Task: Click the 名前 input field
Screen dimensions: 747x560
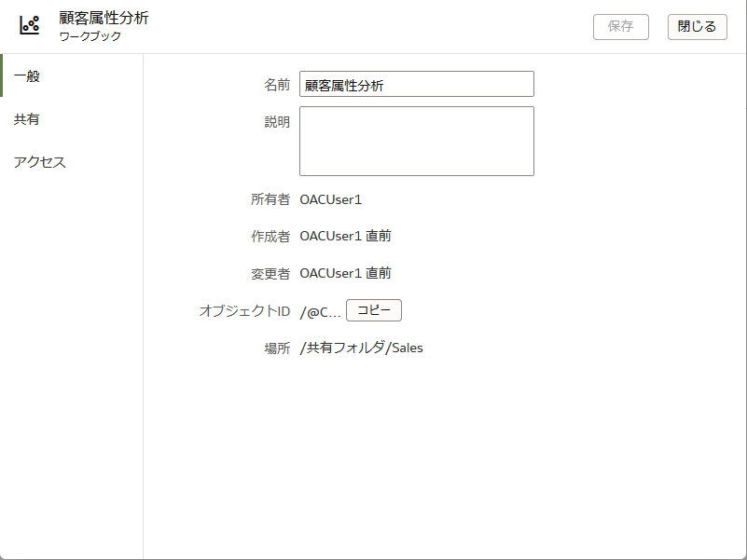Action: [416, 84]
